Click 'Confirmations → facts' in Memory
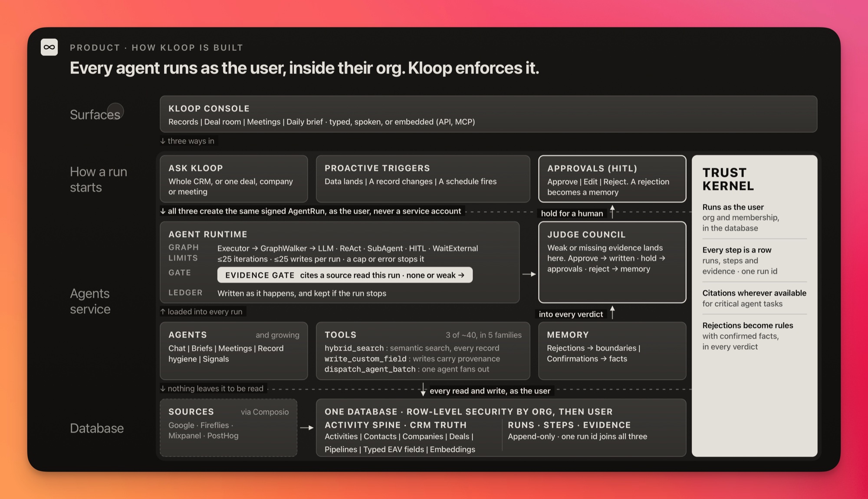Viewport: 868px width, 499px height. (x=587, y=359)
